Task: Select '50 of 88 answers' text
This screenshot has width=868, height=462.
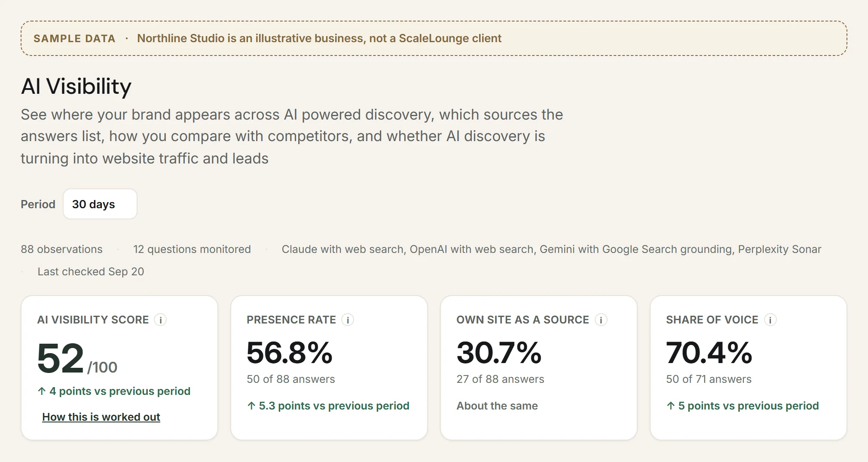Action: tap(291, 379)
